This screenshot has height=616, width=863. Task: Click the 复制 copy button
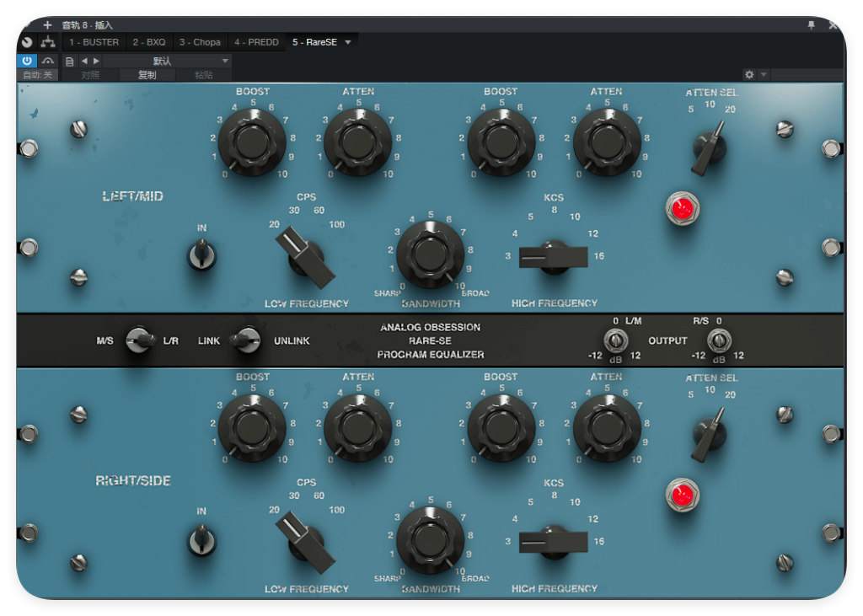pos(147,75)
